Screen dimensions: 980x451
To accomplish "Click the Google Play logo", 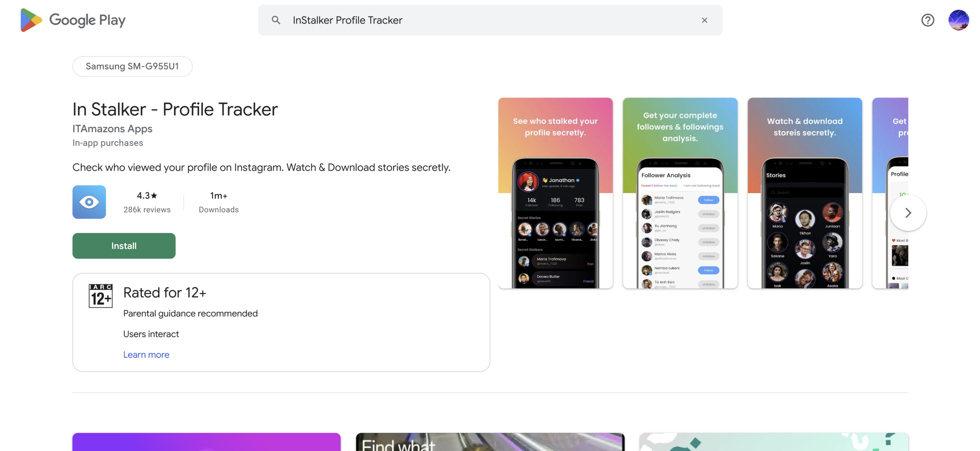I will tap(73, 20).
